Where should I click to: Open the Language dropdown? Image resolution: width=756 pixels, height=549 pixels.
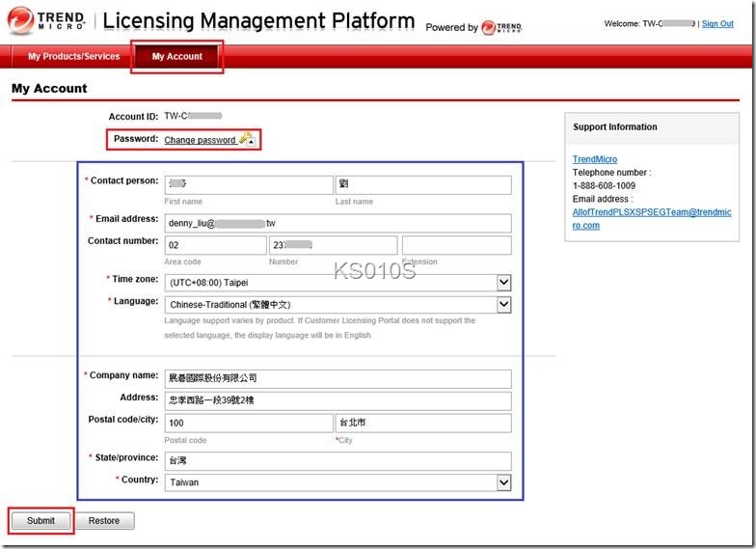[x=337, y=305]
